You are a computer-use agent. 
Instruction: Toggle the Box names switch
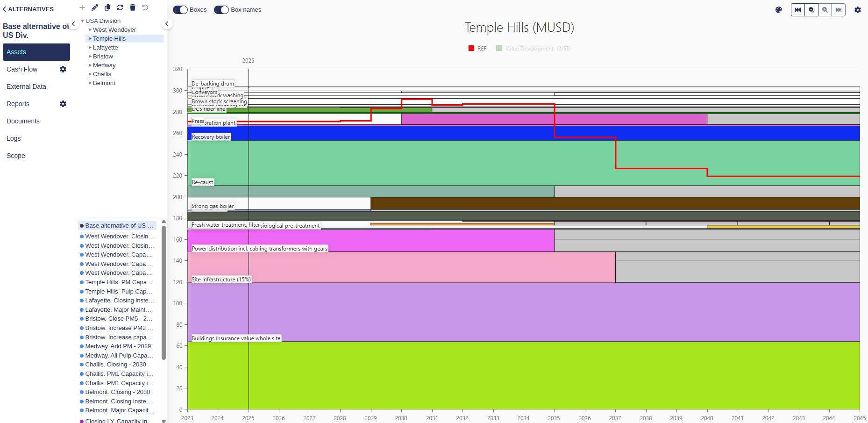[x=221, y=10]
